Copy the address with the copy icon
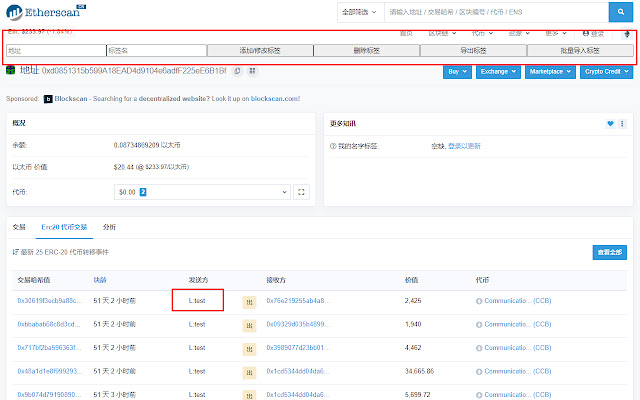This screenshot has height=400, width=640. tap(237, 71)
